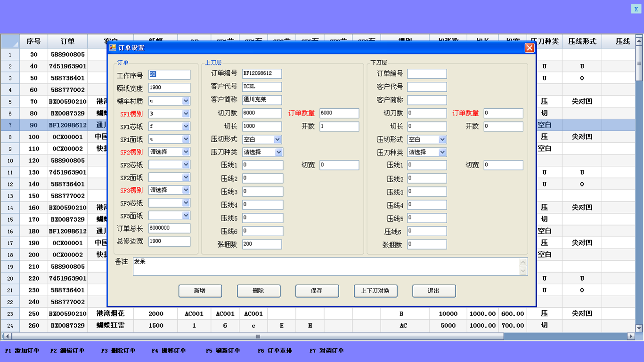The width and height of the screenshot is (644, 362).
Task: Expand the 上刀层 压刀种类 dropdown
Action: point(279,152)
